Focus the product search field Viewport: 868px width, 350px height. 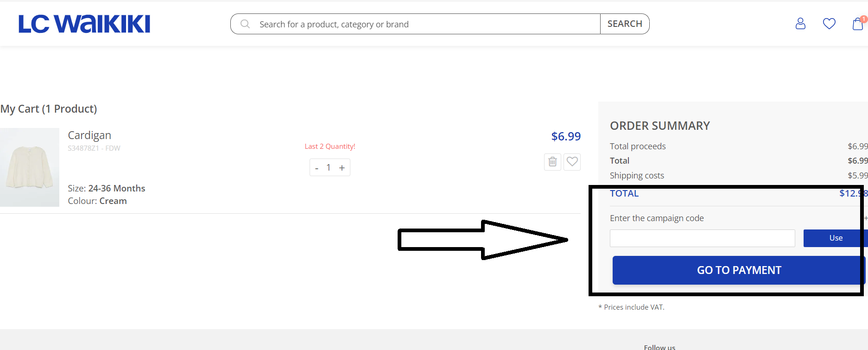(417, 24)
